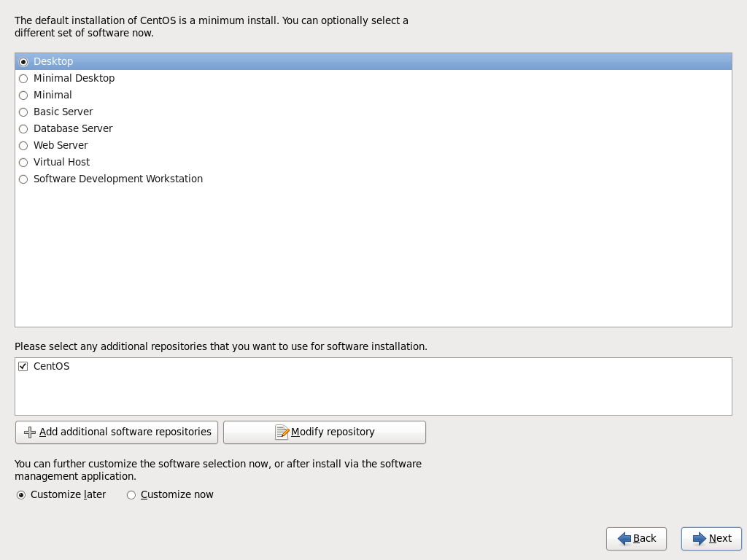This screenshot has width=747, height=560.
Task: Go back using the Back button
Action: 636,539
